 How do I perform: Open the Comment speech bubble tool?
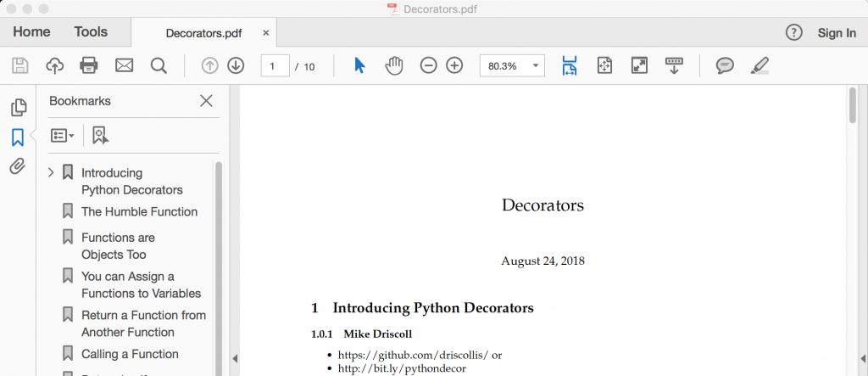point(725,65)
